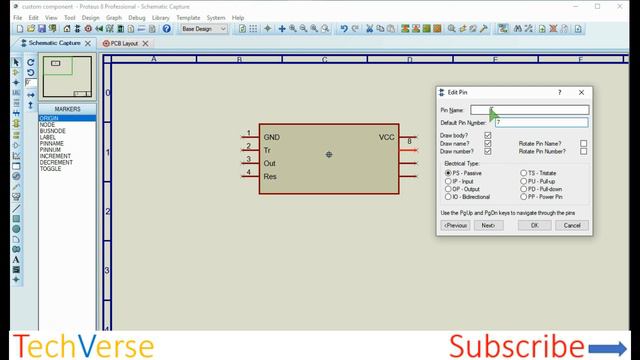
Task: Click the redo arrow icon
Action: pyautogui.click(x=355, y=29)
